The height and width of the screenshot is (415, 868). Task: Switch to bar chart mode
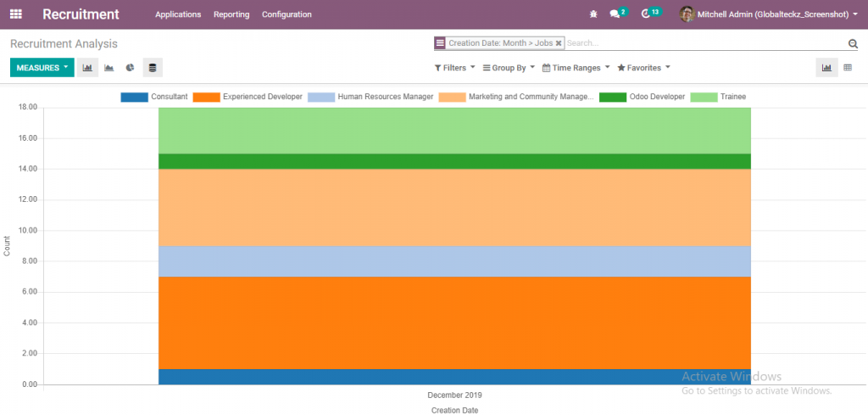[87, 68]
